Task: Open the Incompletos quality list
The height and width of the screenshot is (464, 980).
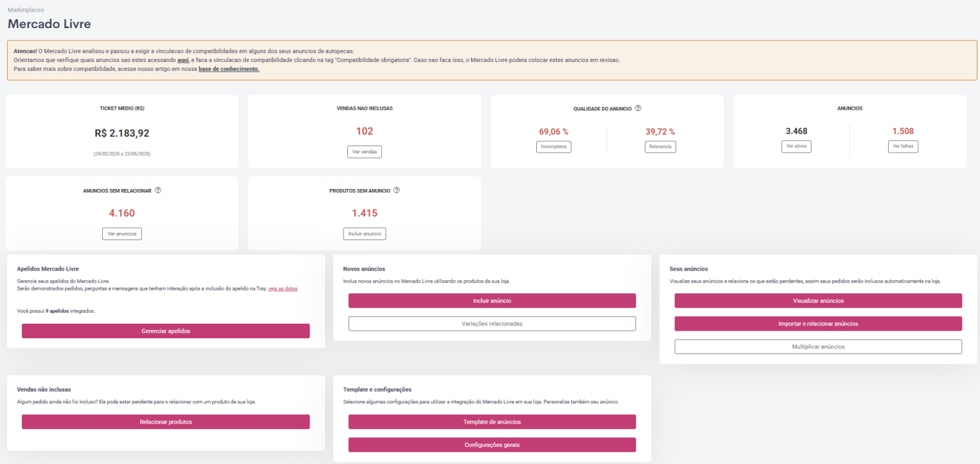Action: [x=554, y=147]
